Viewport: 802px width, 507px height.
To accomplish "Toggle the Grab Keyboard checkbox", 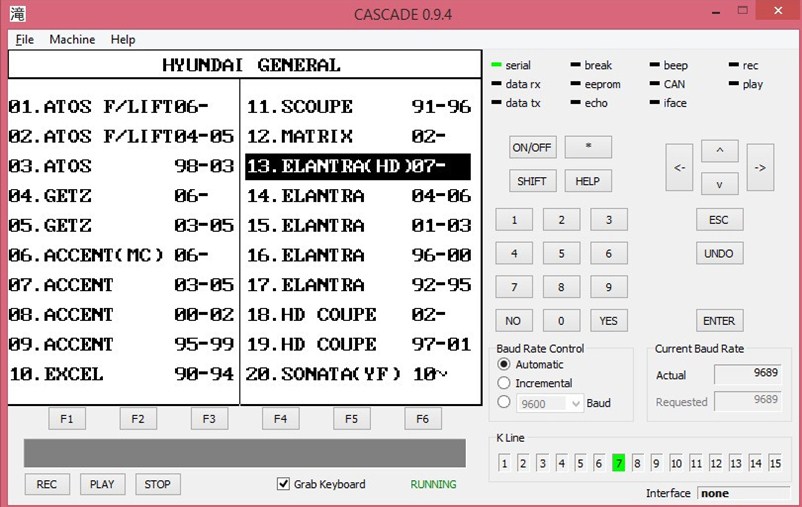I will (x=283, y=484).
